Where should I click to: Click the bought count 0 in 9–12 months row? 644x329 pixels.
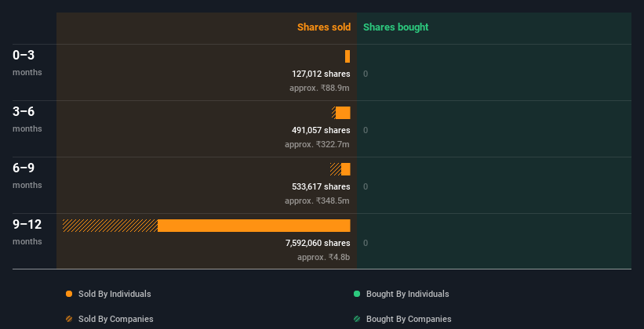click(x=366, y=244)
